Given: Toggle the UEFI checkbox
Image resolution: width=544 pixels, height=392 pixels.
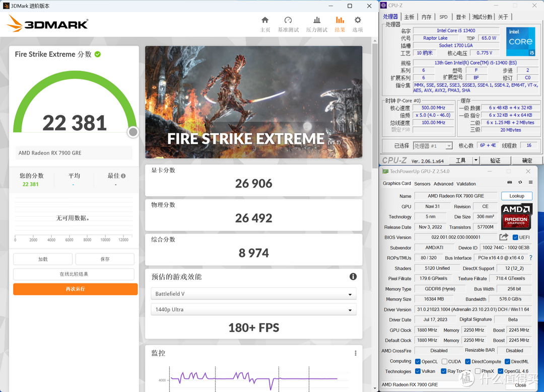Looking at the screenshot, I should click(515, 238).
